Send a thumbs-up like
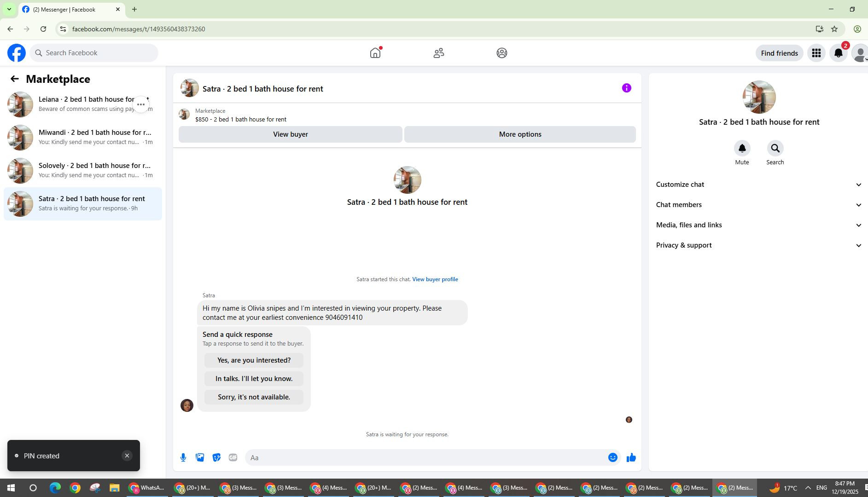This screenshot has width=868, height=497. click(631, 457)
